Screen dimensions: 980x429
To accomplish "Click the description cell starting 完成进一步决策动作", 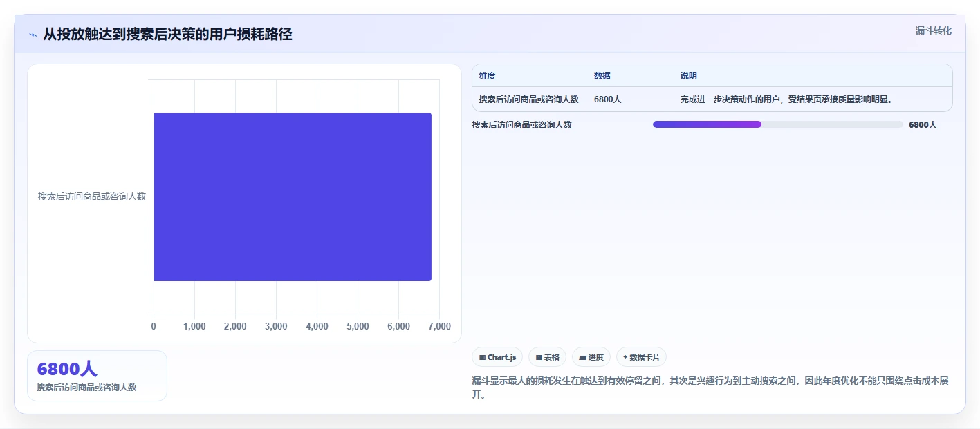I will [x=786, y=99].
